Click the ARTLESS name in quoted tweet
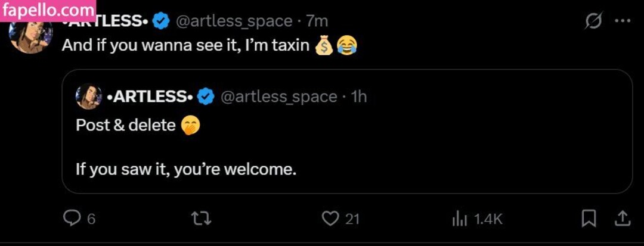644x246 pixels. (149, 96)
